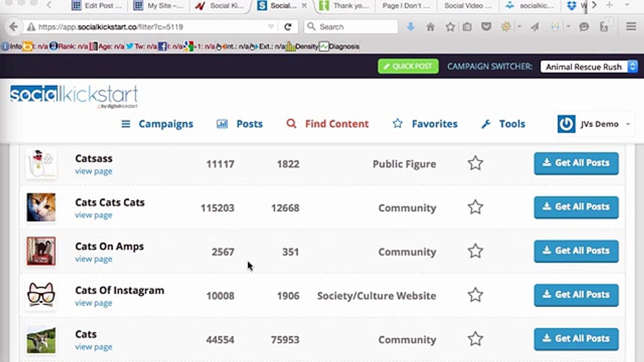Switch to the Thank you browser tab
Screen dimensions: 644x362
click(x=345, y=6)
